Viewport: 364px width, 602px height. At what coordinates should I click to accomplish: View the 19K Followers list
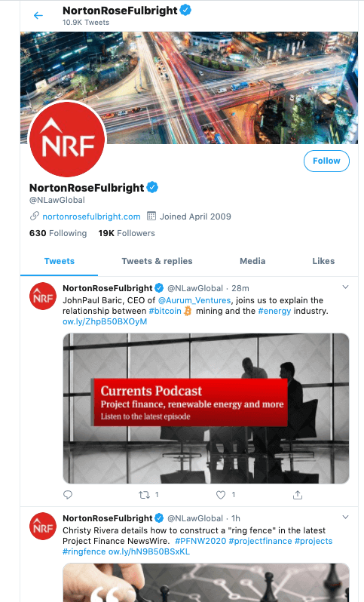[x=127, y=233]
